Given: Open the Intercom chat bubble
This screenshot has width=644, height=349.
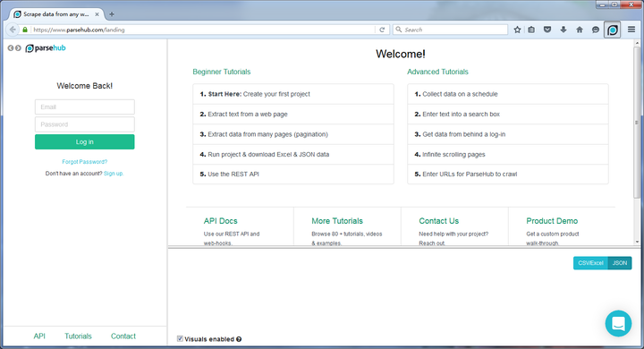Looking at the screenshot, I should (x=618, y=324).
